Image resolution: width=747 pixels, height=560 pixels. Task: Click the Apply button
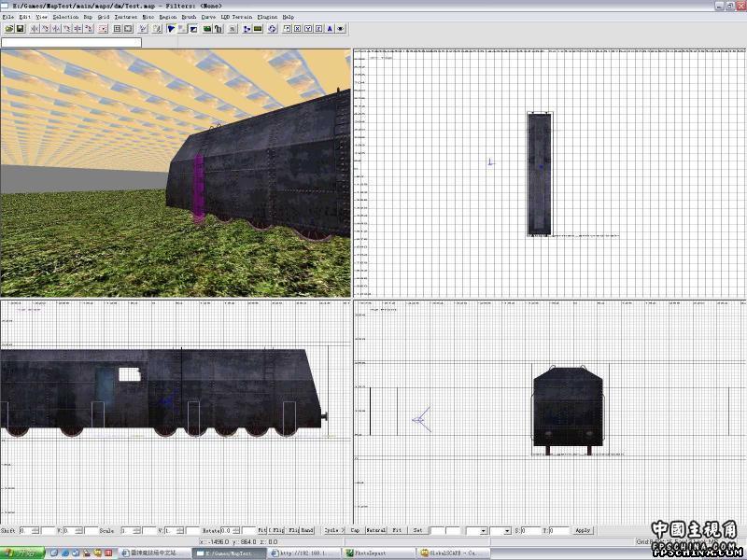pos(583,530)
